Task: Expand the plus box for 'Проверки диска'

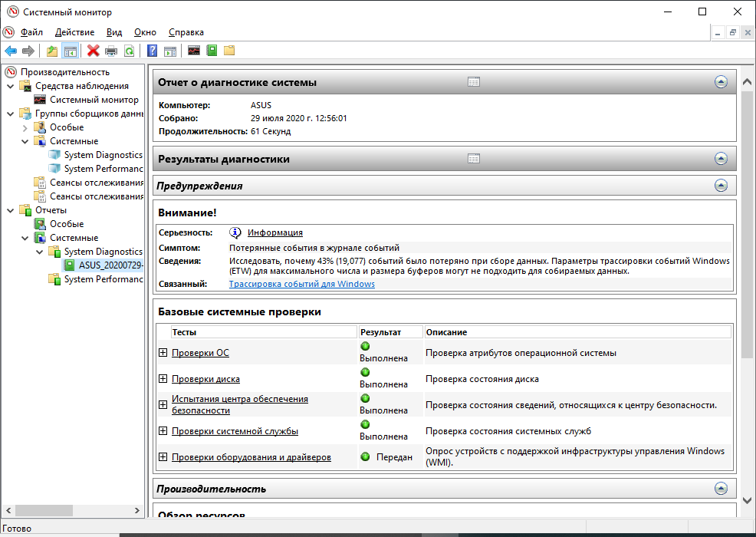Action: coord(163,379)
